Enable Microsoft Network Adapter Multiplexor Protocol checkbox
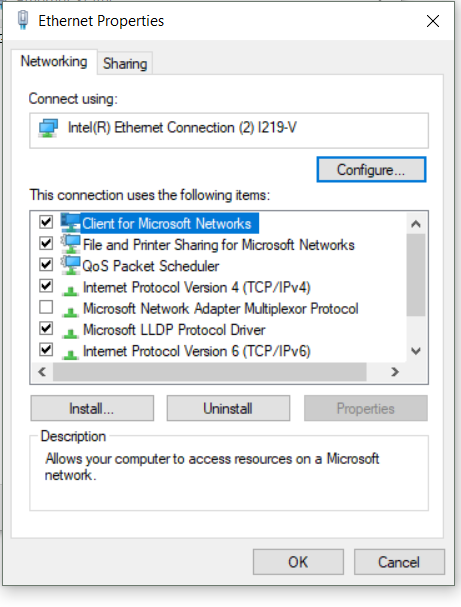 tap(46, 307)
